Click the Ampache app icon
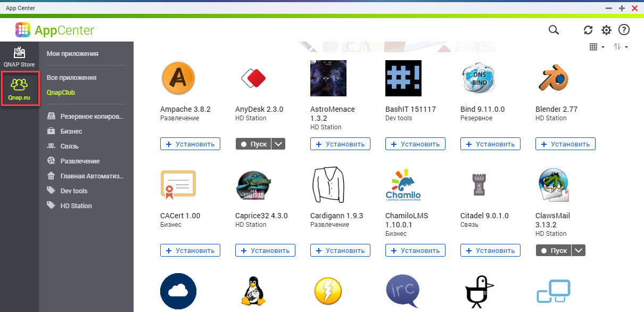The height and width of the screenshot is (312, 644). coord(178,78)
